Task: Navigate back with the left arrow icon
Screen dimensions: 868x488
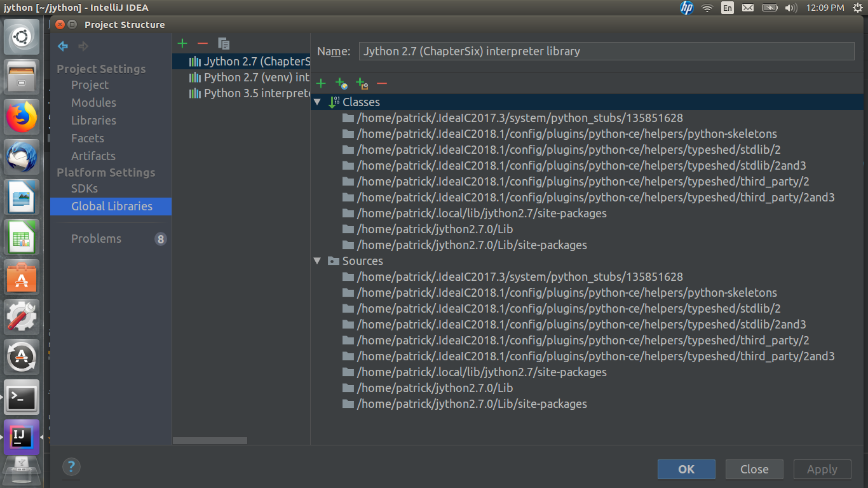Action: pyautogui.click(x=62, y=46)
